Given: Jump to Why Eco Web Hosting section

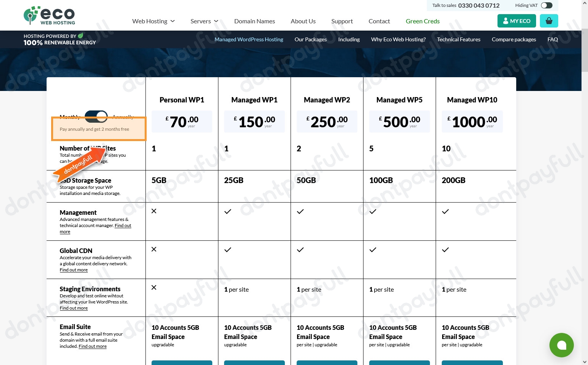Looking at the screenshot, I should coord(398,39).
